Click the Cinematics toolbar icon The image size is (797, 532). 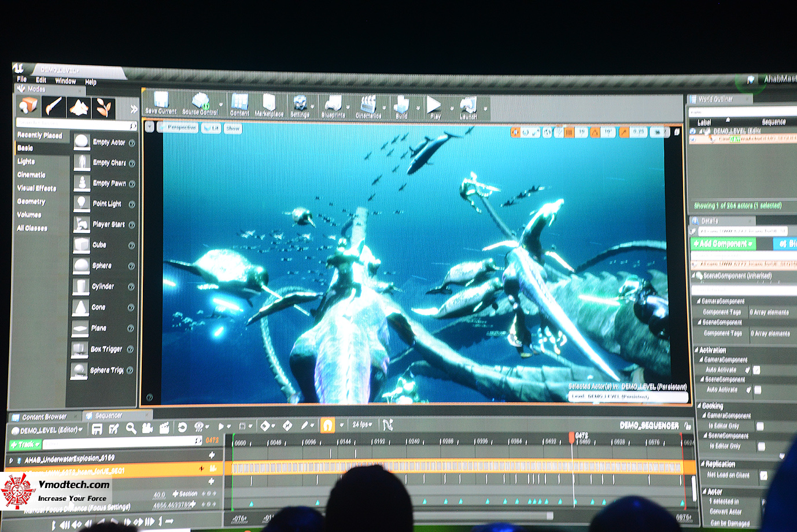tap(368, 106)
